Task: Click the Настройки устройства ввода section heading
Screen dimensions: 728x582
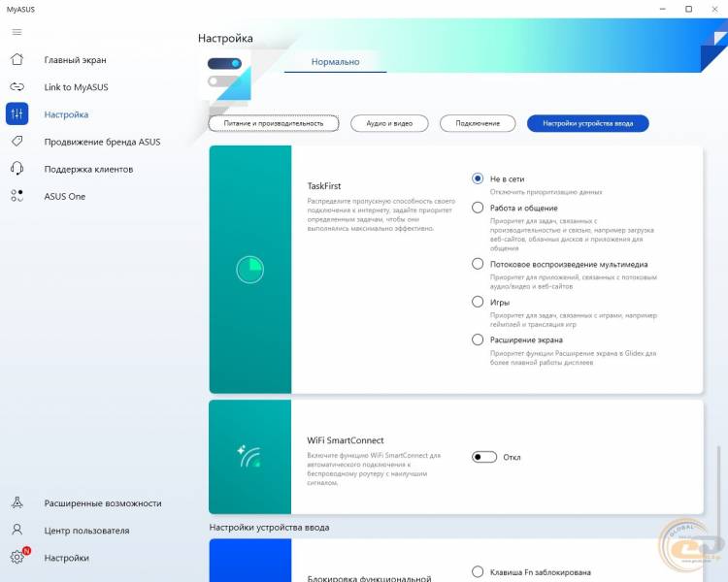Action: (x=269, y=528)
